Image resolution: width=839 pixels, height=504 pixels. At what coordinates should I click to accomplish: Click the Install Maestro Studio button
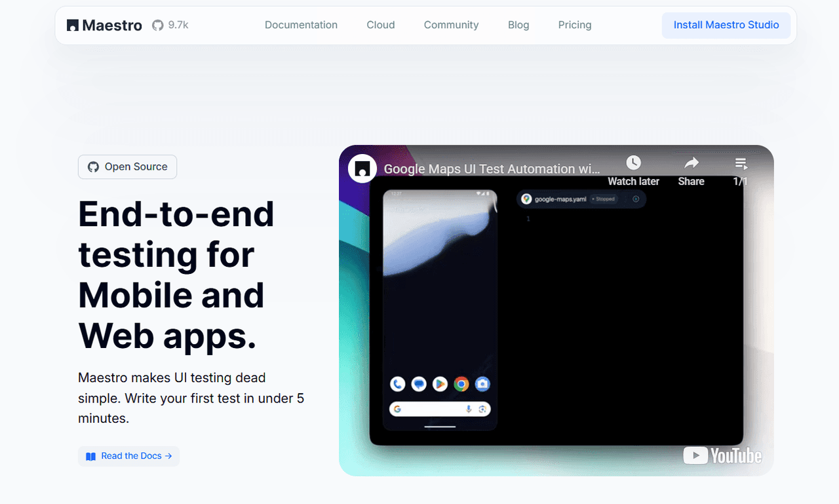[726, 25]
